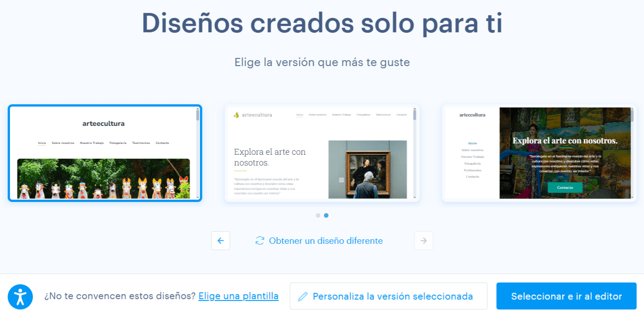Click Contacto in first design's menu
The height and width of the screenshot is (313, 644).
point(162,143)
